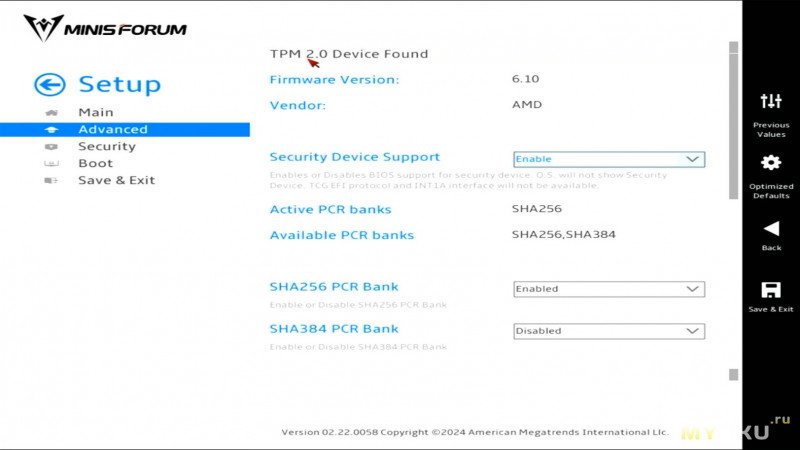
Task: Expand the SHA256 PCR Bank dropdown
Action: pyautogui.click(x=609, y=289)
